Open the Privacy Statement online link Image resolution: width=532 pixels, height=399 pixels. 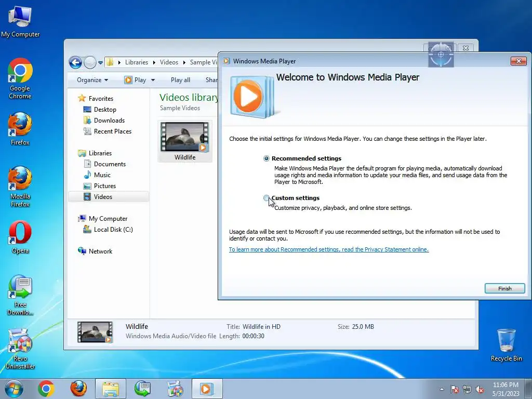click(329, 249)
